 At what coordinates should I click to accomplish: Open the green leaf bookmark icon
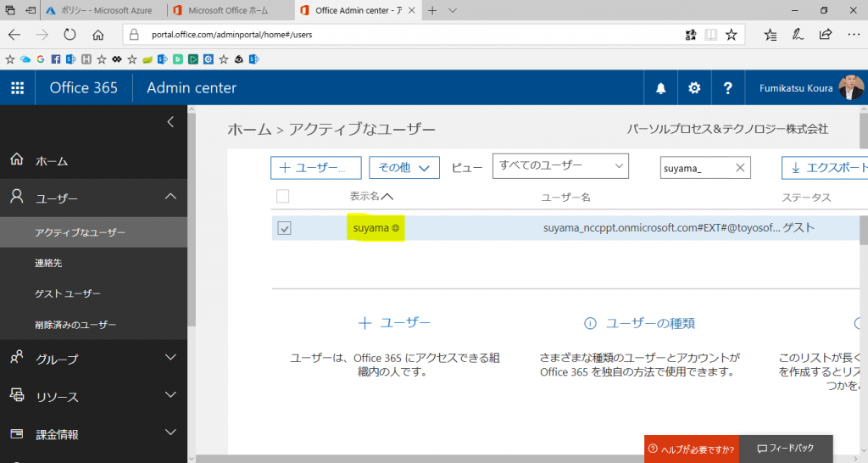[147, 59]
